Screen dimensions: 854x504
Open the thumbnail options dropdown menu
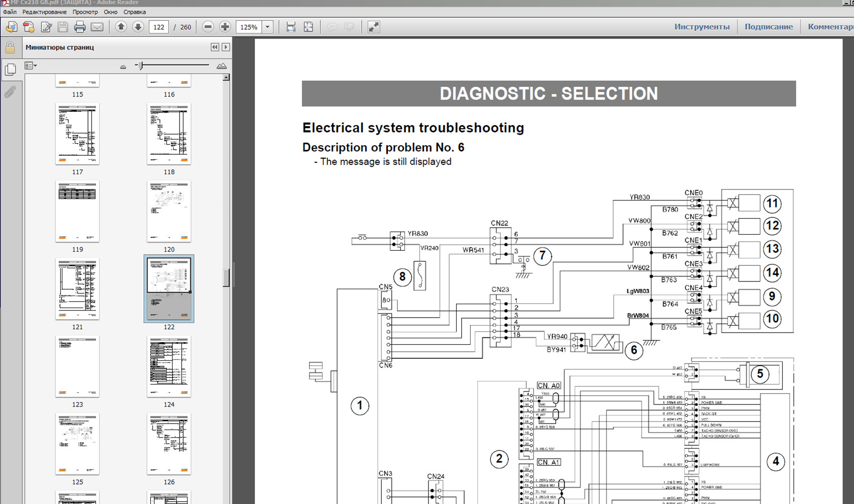[x=31, y=66]
